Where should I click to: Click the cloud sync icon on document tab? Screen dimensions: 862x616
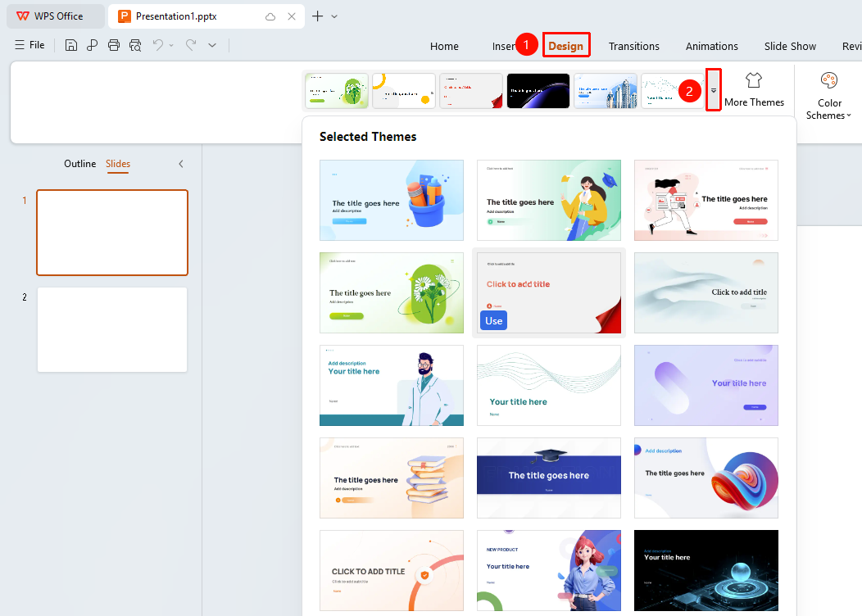[270, 16]
